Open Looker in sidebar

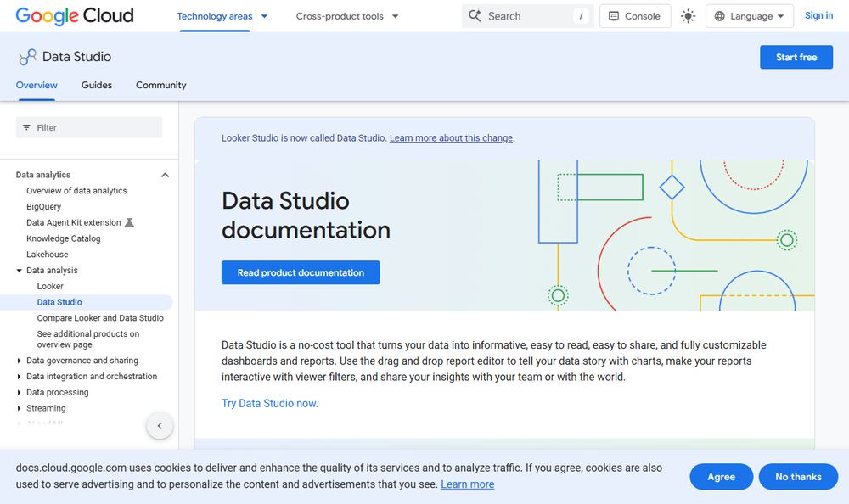point(50,287)
